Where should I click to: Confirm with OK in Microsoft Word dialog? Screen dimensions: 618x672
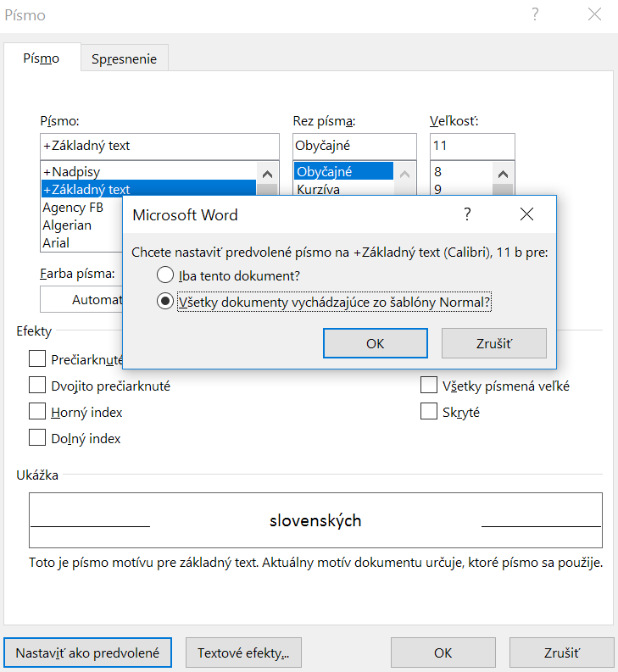coord(376,343)
